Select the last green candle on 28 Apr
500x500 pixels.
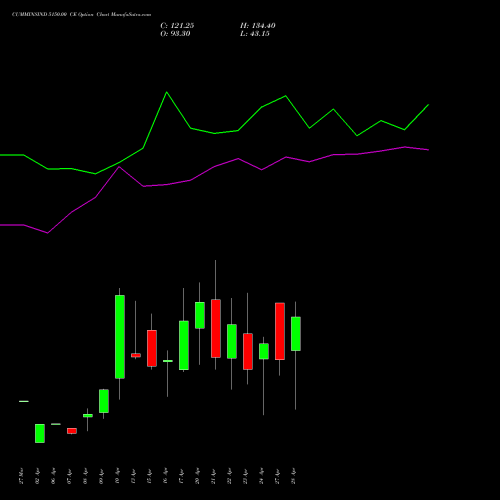click(296, 334)
